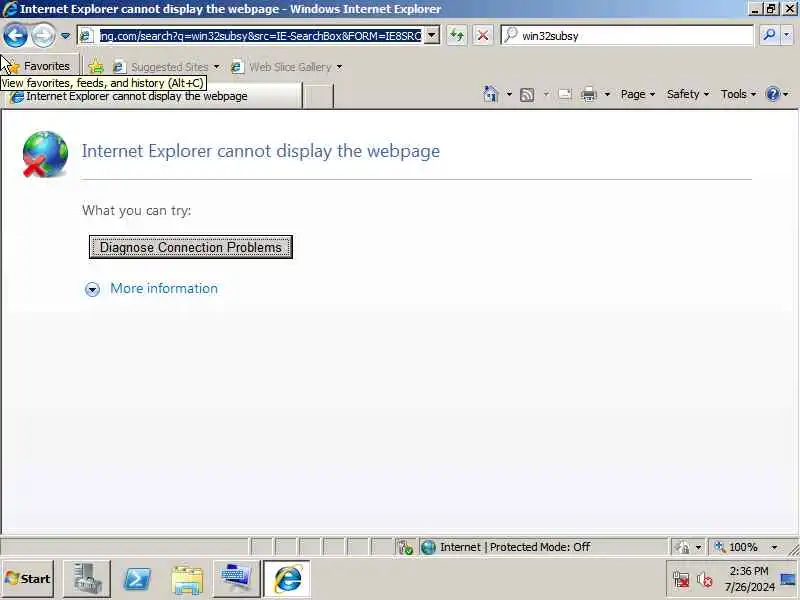Launch Server Manager from taskbar
Viewport: 800px width, 600px height.
click(87, 579)
